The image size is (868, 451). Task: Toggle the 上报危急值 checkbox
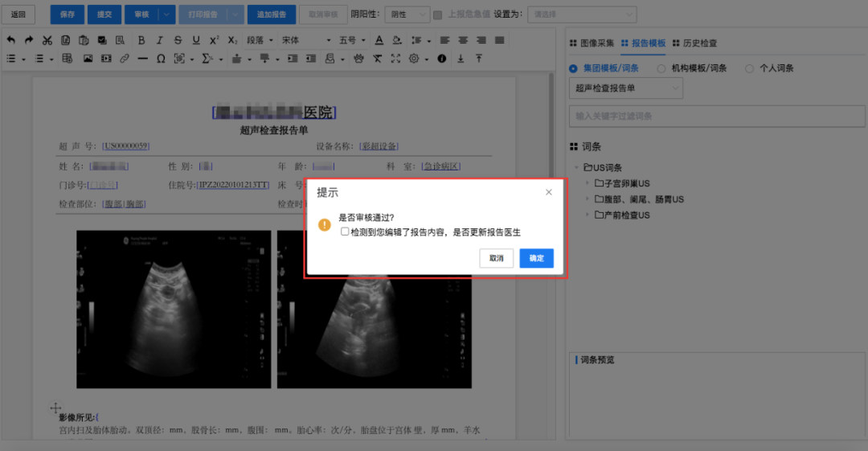tap(438, 14)
